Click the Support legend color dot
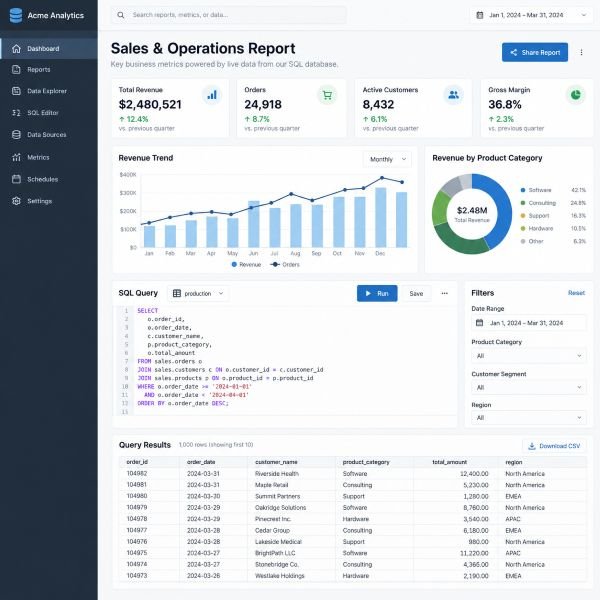The image size is (600, 600). point(523,216)
